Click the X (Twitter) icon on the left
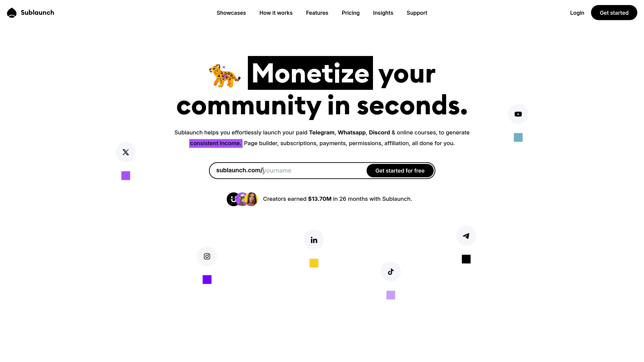This screenshot has height=362, width=644. 126,152
